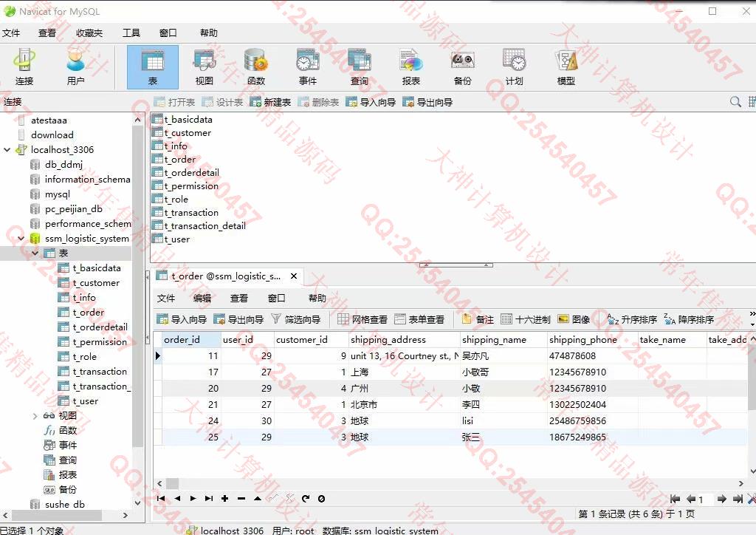Click 删除表 (Delete Table) button
756x535 pixels.
(318, 102)
